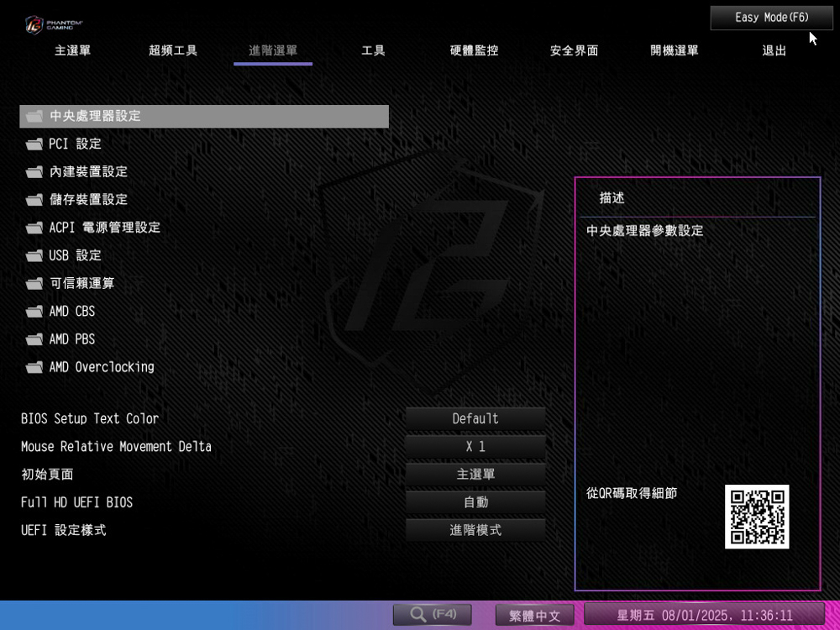The width and height of the screenshot is (840, 630).
Task: Click the QR code image
Action: (x=756, y=517)
